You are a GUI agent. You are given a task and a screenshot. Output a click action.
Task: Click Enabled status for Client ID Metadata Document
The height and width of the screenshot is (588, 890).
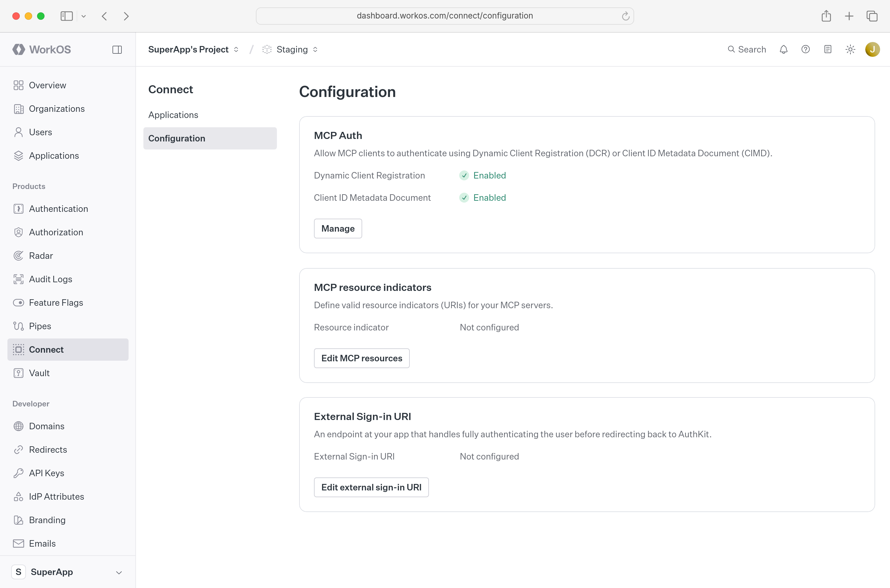point(483,198)
